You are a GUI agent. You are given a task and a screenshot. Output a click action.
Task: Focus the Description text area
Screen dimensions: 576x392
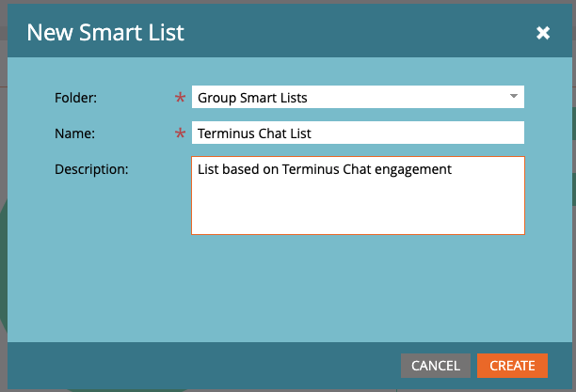coord(358,196)
